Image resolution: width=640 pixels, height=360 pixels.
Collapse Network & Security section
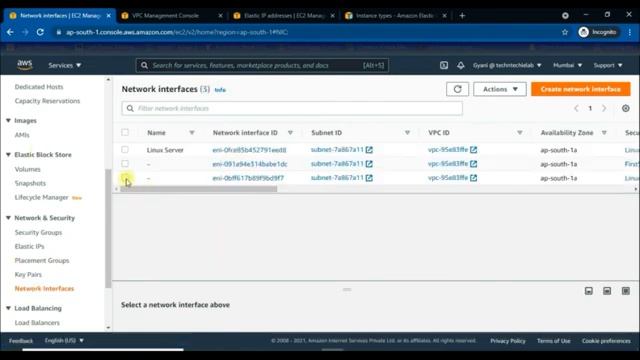pyautogui.click(x=8, y=218)
